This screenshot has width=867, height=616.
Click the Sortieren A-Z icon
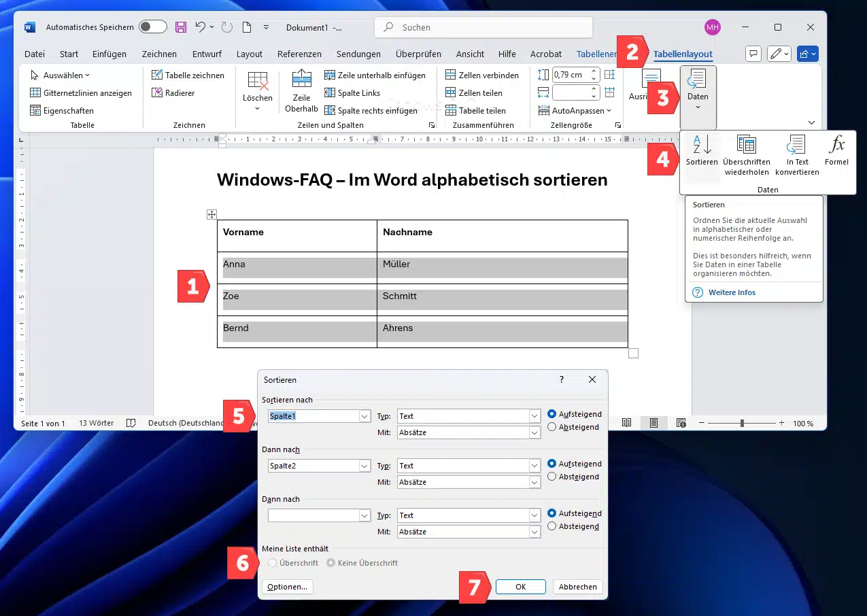pyautogui.click(x=701, y=146)
